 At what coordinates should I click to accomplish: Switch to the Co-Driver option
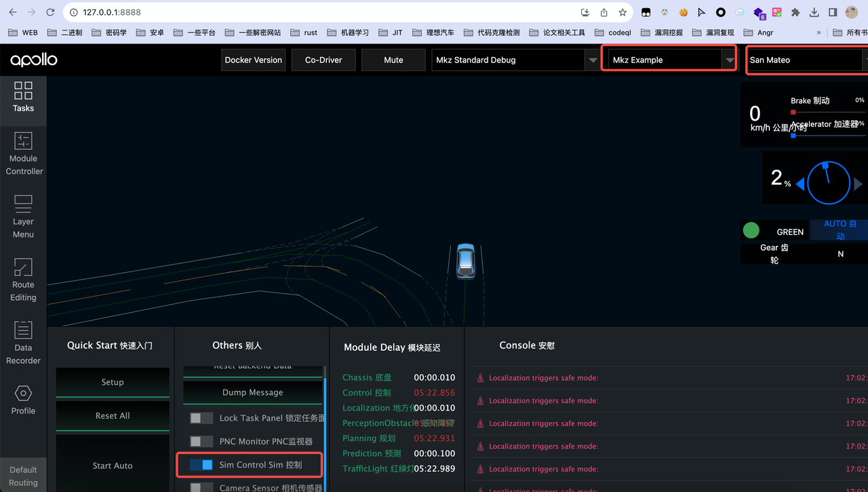click(x=323, y=60)
